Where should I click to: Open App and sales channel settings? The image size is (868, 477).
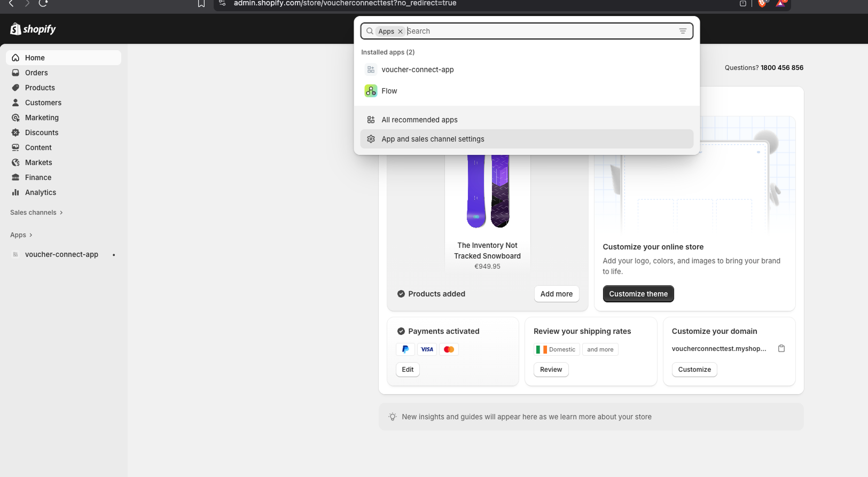[x=433, y=139]
